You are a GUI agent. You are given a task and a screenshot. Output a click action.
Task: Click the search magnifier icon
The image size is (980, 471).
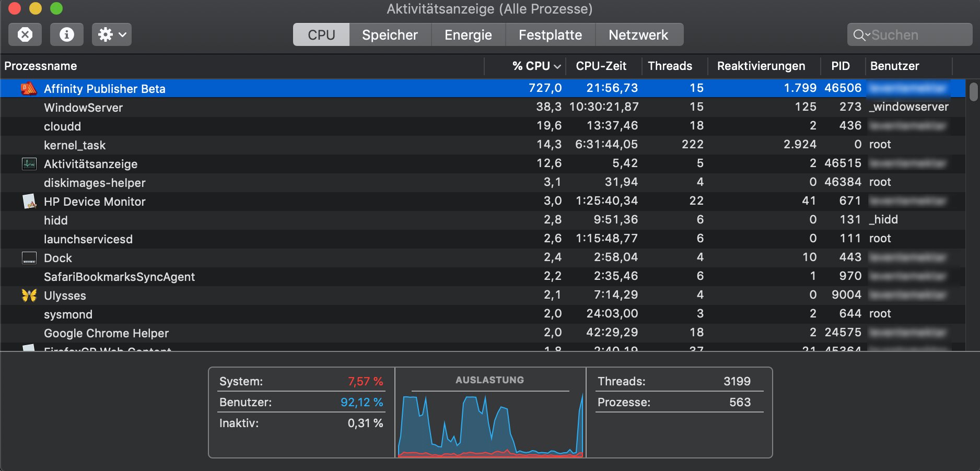point(859,35)
